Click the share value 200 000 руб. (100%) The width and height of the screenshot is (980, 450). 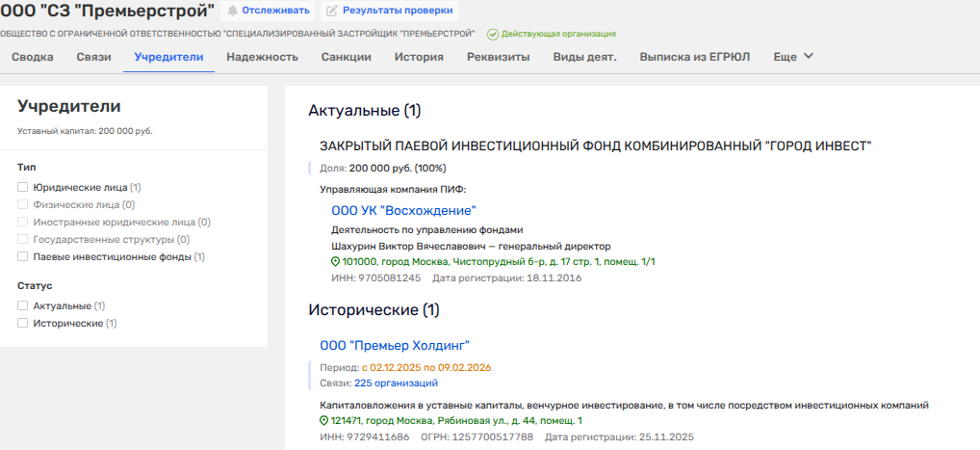(x=398, y=169)
